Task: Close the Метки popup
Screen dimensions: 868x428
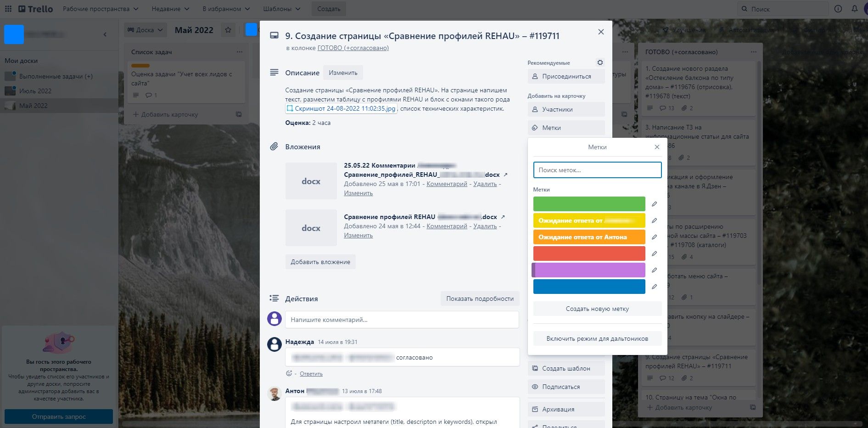Action: 657,147
